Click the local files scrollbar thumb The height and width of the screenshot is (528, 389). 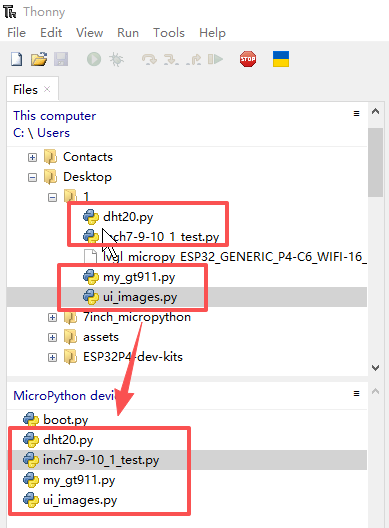click(376, 162)
